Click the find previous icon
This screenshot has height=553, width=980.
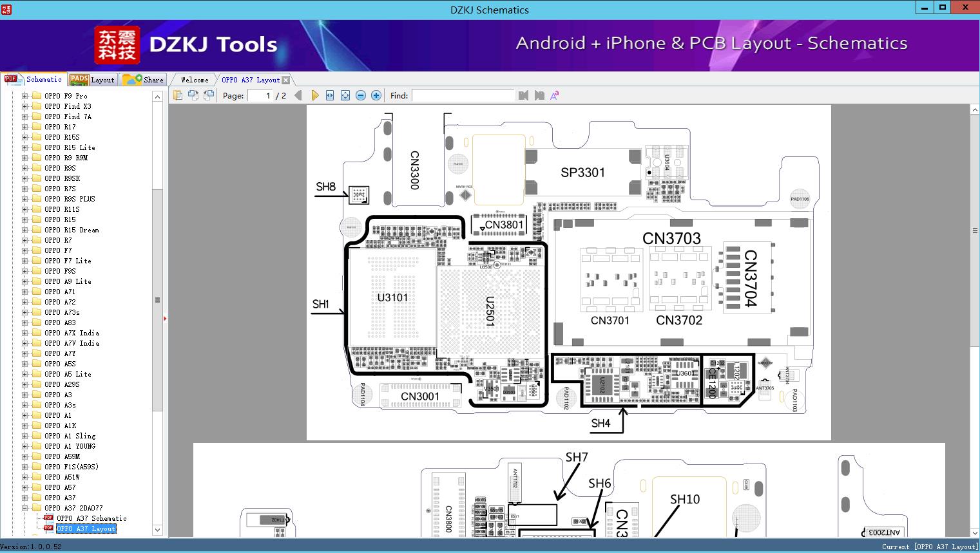coord(523,95)
